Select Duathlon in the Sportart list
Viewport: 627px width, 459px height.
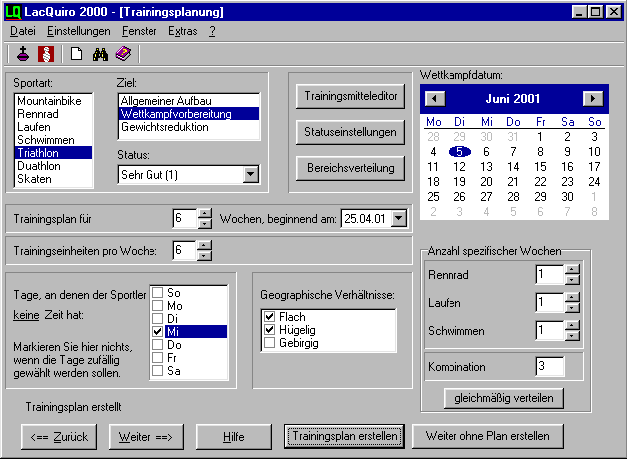pos(41,166)
